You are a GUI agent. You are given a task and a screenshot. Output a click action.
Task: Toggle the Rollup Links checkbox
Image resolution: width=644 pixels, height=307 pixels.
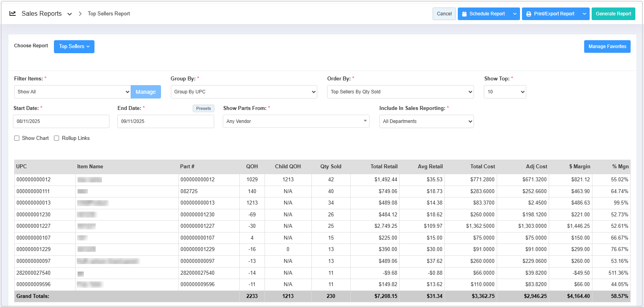(x=57, y=138)
